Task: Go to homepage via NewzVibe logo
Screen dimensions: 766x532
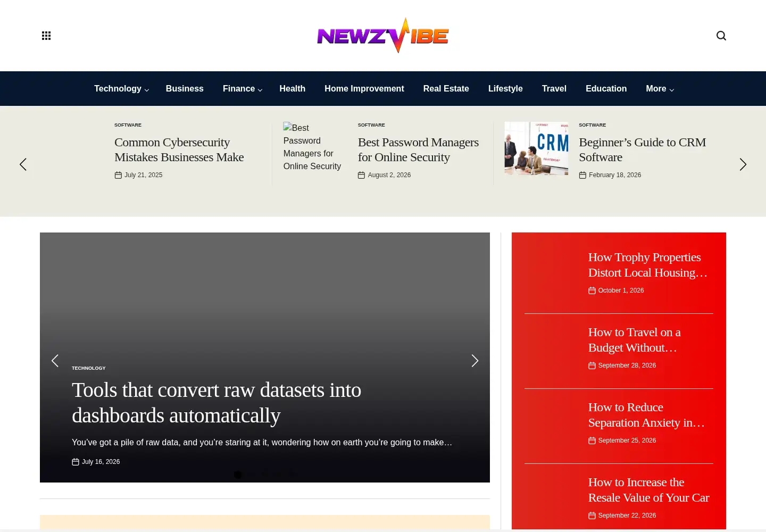Action: point(383,36)
